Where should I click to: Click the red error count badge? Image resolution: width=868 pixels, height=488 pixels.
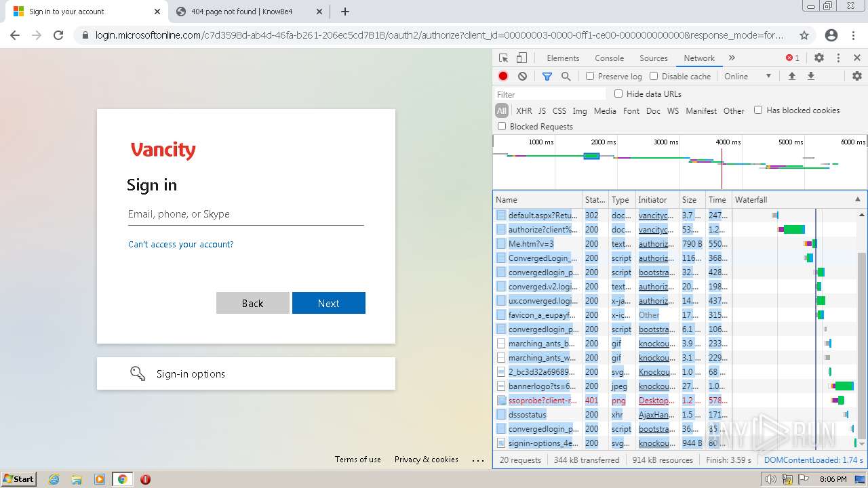pyautogui.click(x=792, y=58)
